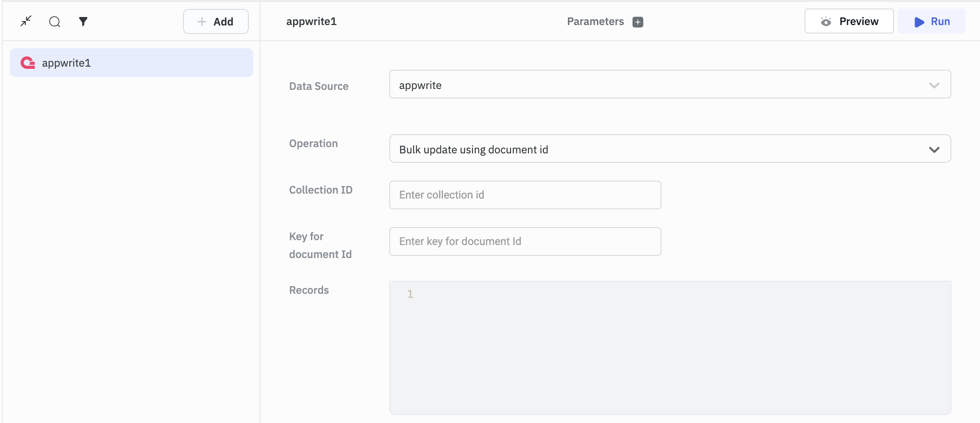980x423 pixels.
Task: Open the Data Source dropdown showing appwrite
Action: coord(658,85)
